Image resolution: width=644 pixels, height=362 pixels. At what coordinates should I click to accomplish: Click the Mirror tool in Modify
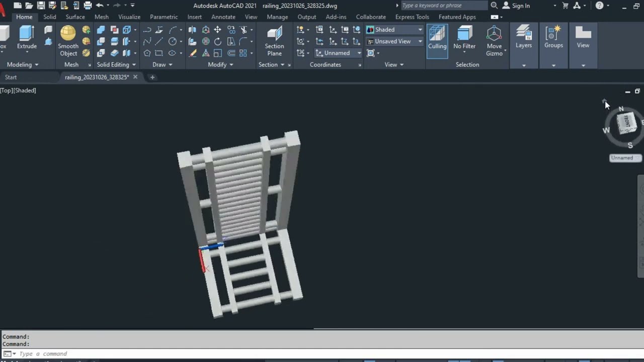tap(192, 30)
